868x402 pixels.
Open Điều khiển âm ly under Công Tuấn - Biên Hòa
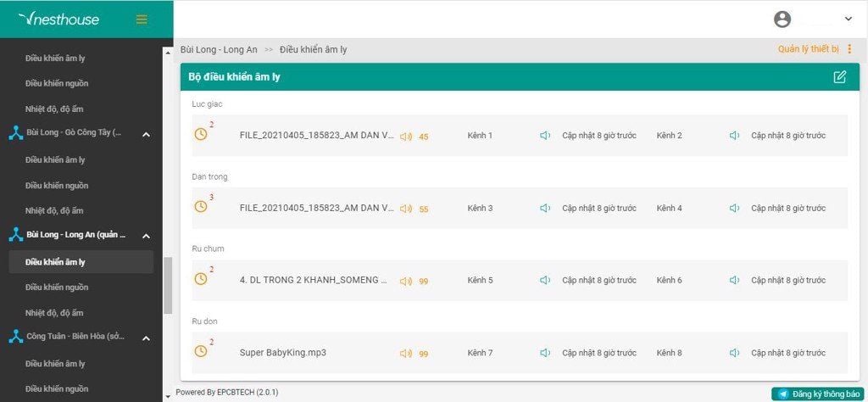click(55, 364)
